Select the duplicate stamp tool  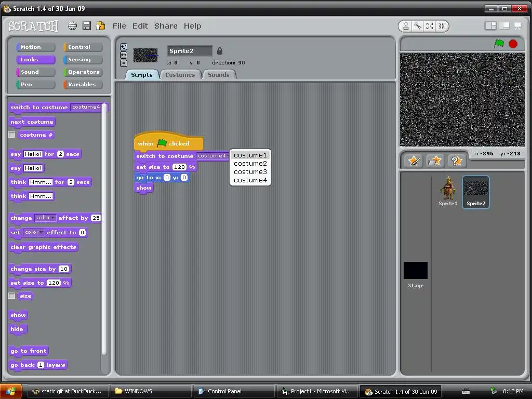coord(406,26)
